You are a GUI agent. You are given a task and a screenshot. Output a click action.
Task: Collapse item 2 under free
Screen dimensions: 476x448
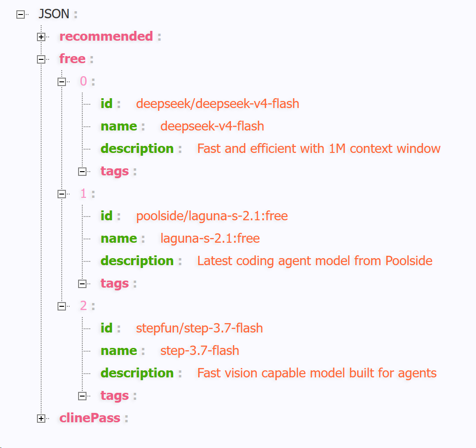(62, 306)
